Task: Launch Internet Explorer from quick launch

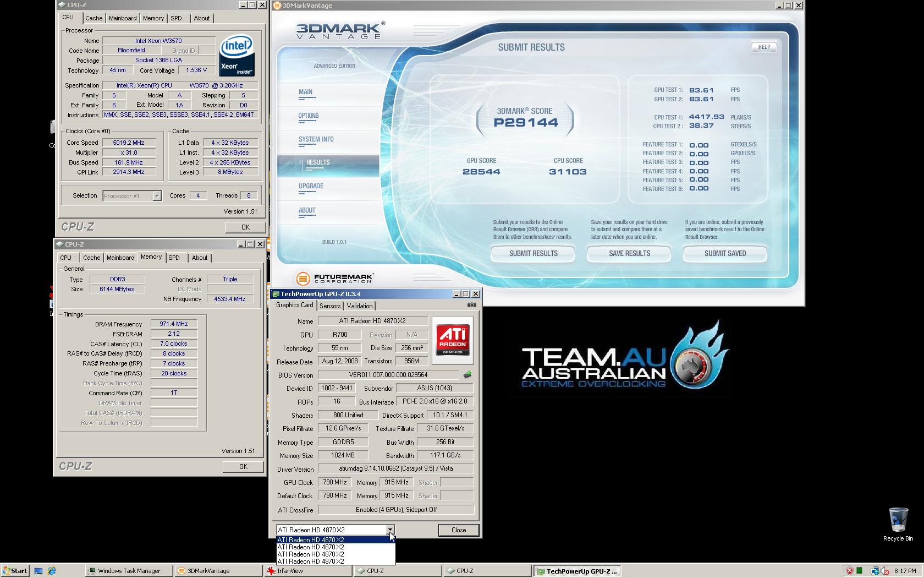Action: coord(52,571)
